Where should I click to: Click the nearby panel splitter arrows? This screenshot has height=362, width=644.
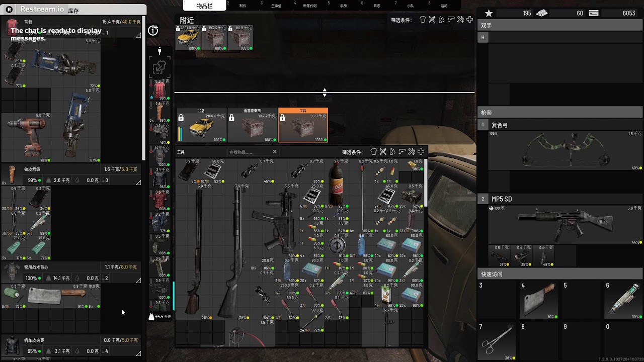(325, 93)
